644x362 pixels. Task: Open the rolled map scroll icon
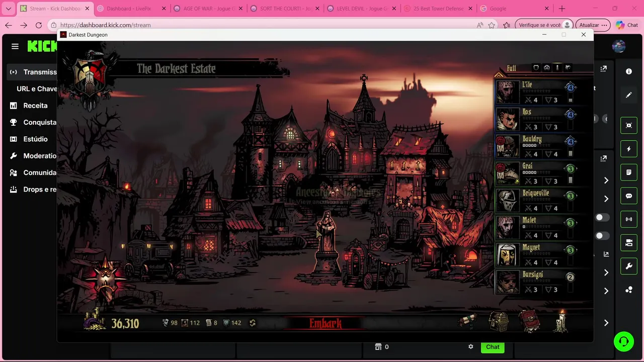(x=467, y=321)
